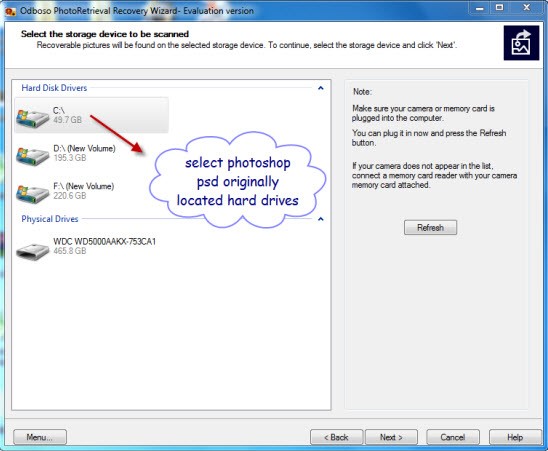Image resolution: width=548 pixels, height=451 pixels.
Task: Select the WDC WD5000AAKX physical drive icon
Action: [x=33, y=251]
